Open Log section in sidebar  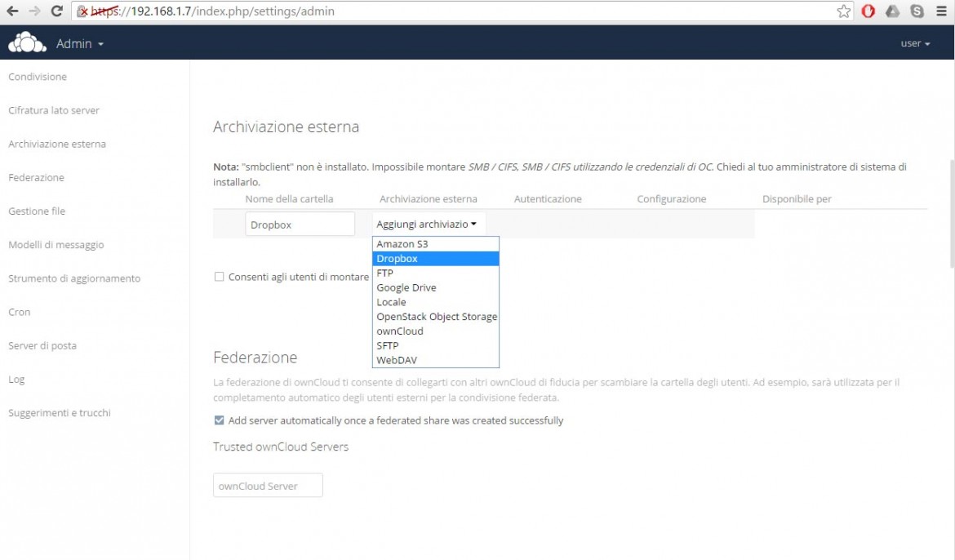[16, 379]
